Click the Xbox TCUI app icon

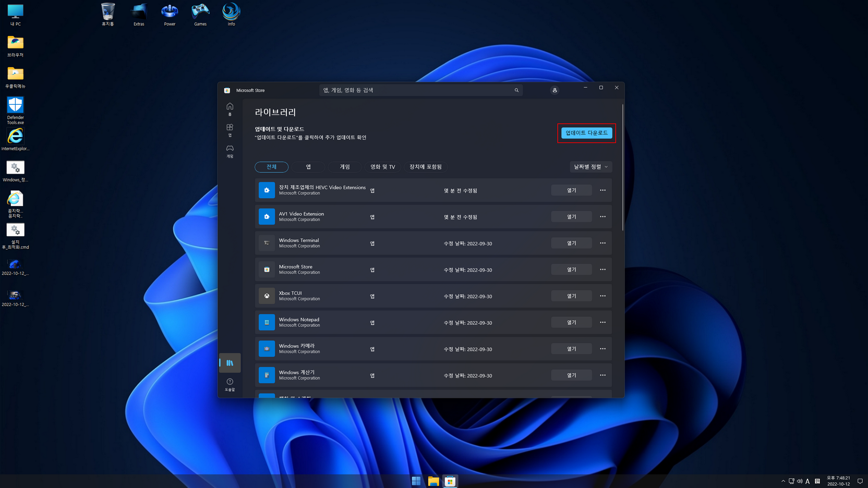tap(267, 296)
